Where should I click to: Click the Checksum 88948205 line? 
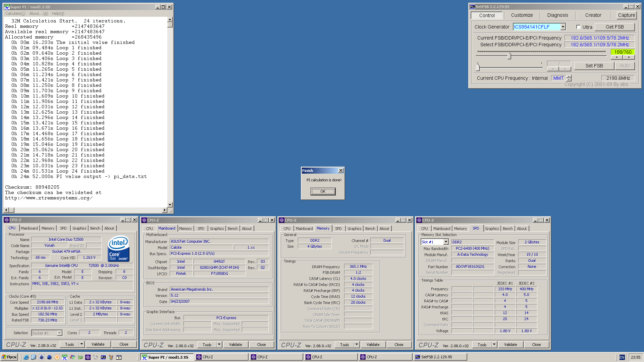pos(32,187)
